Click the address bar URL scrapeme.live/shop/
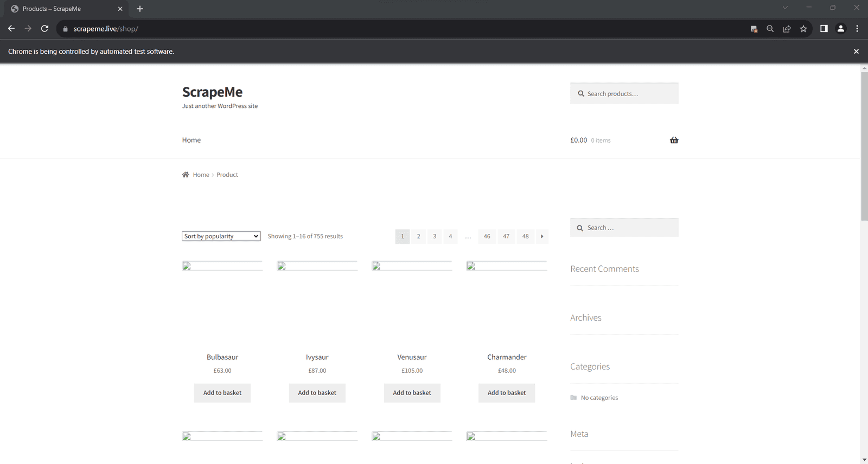 coord(106,29)
